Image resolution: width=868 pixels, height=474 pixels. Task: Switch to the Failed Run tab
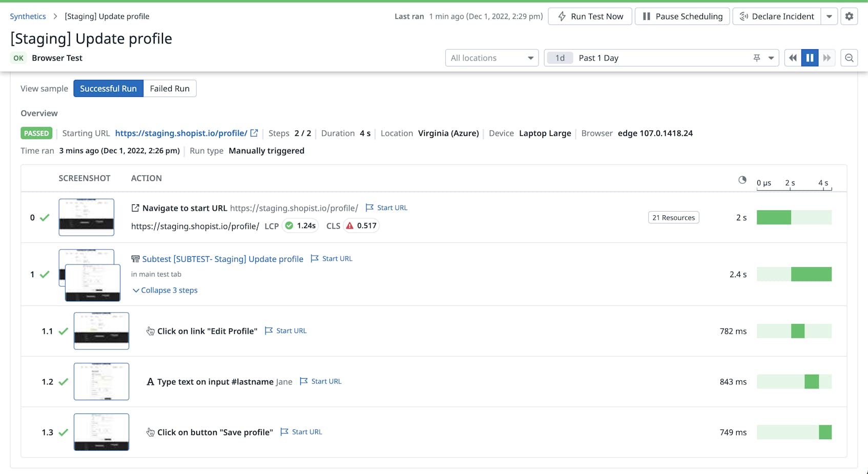click(x=170, y=88)
